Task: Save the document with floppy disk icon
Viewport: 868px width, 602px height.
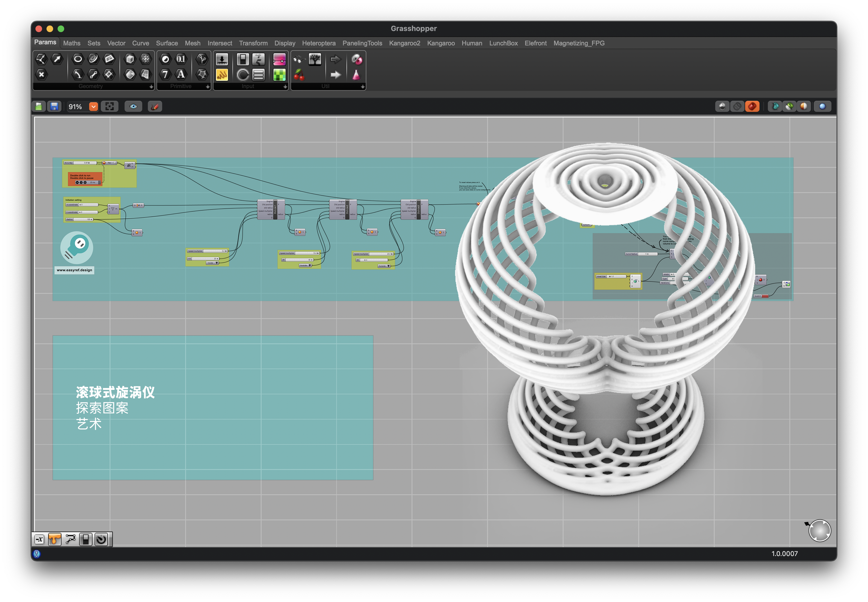Action: click(x=54, y=107)
